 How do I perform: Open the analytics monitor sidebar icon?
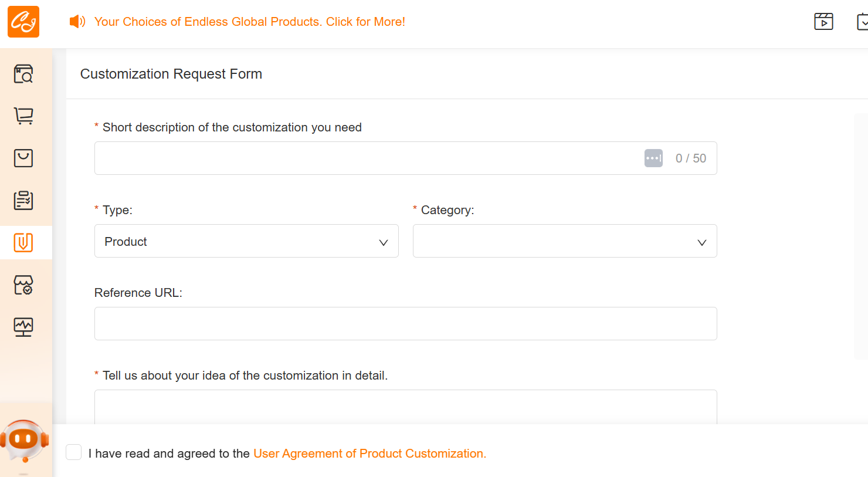coord(23,327)
